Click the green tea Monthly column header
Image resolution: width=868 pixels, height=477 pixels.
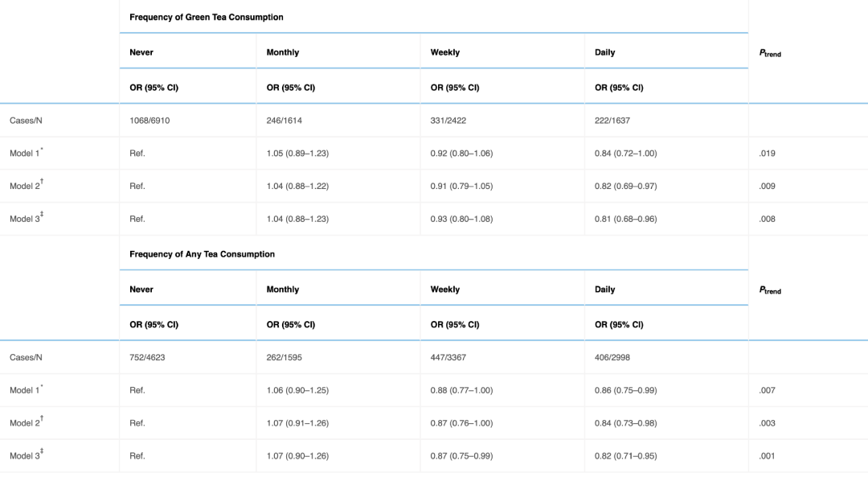[x=282, y=52]
